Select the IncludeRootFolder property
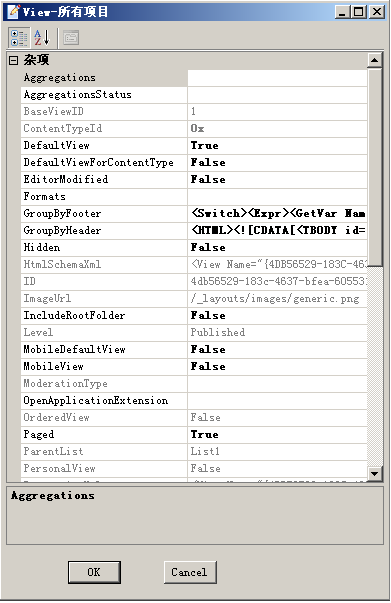This screenshot has width=391, height=603. (104, 315)
